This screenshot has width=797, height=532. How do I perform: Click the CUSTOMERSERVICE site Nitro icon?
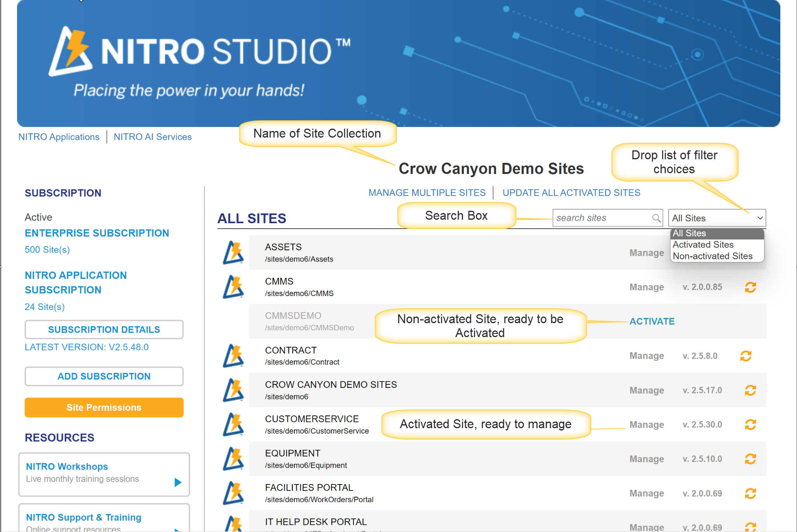coord(233,426)
